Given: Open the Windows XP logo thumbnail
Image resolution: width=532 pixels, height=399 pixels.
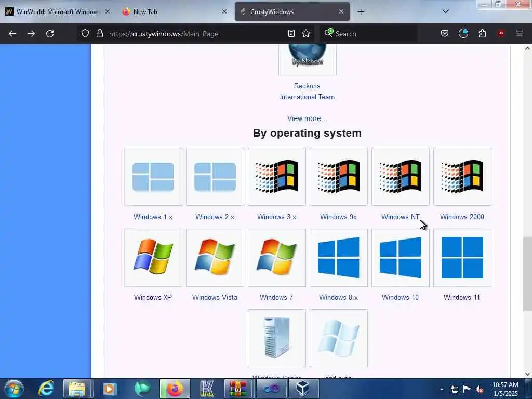Looking at the screenshot, I should click(153, 258).
